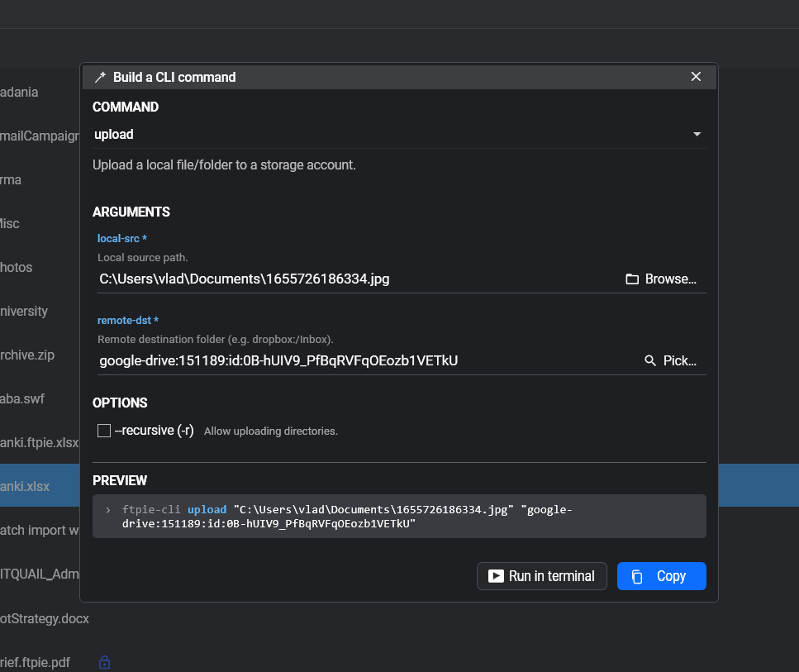This screenshot has width=799, height=672.
Task: Click the 'Remote destination folder' hint text
Action: point(216,340)
